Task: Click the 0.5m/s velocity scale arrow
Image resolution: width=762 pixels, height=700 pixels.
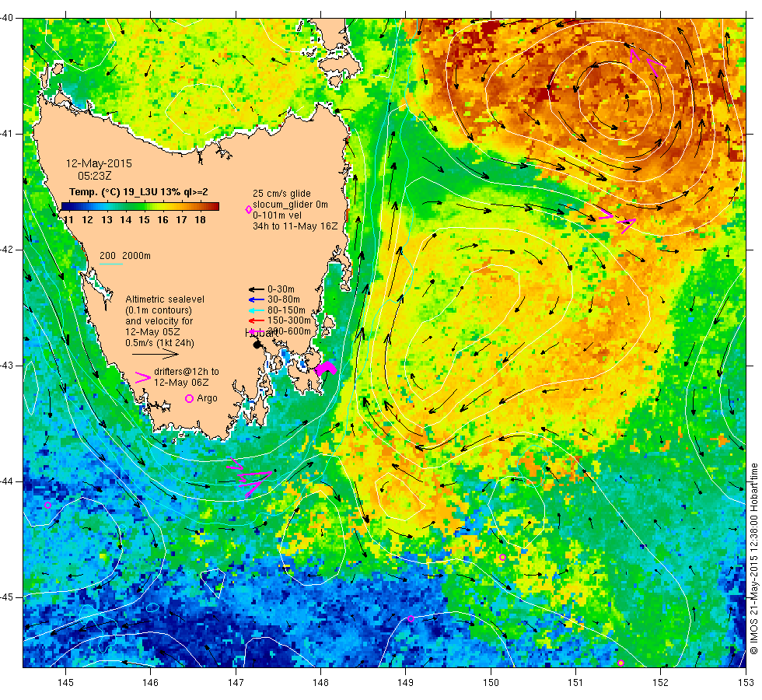Action: (156, 355)
